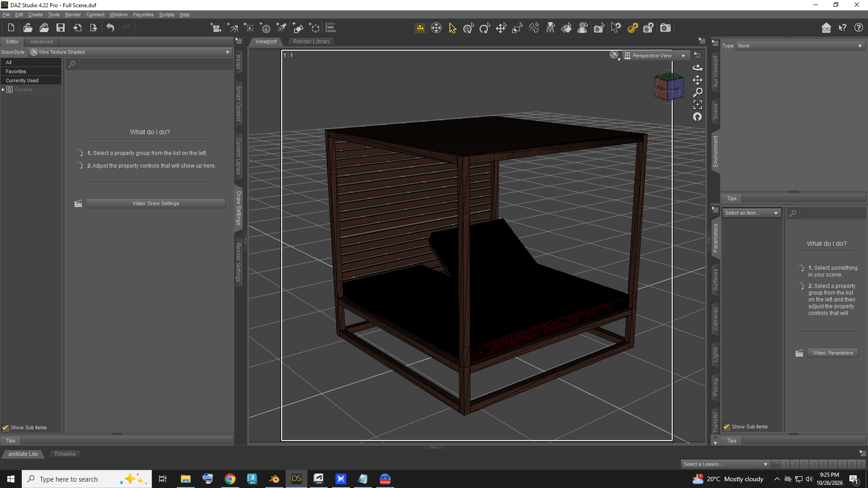
Task: Open the Perspective View camera dropdown
Action: click(x=655, y=56)
